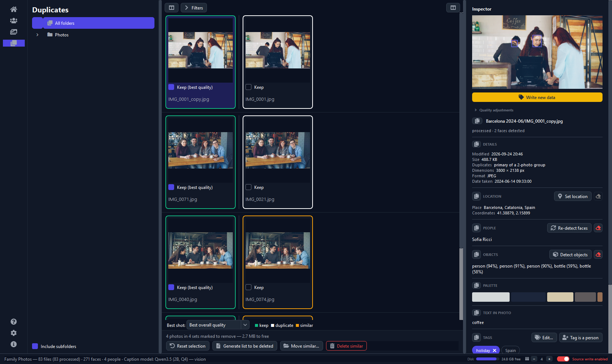Open Move similar... button

coord(302,346)
